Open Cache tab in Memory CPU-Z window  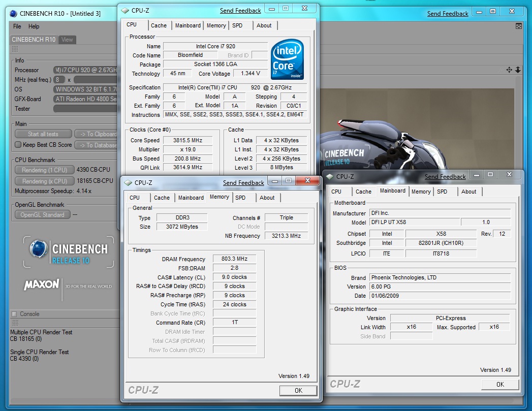[162, 198]
